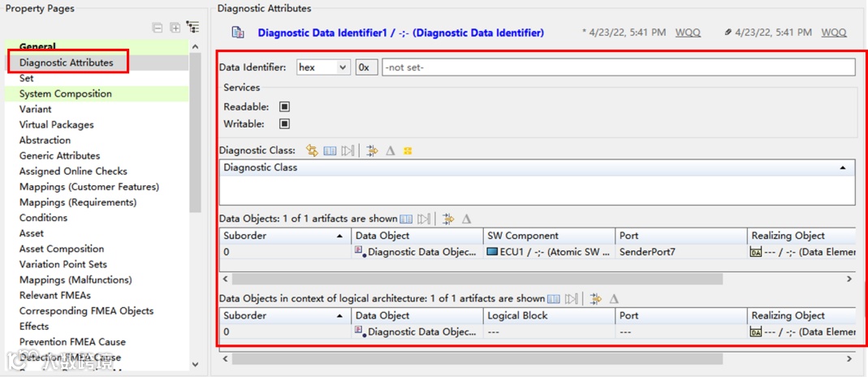Image resolution: width=868 pixels, height=377 pixels.
Task: Click the Diagnostic Data Identifier document icon
Action: click(238, 33)
